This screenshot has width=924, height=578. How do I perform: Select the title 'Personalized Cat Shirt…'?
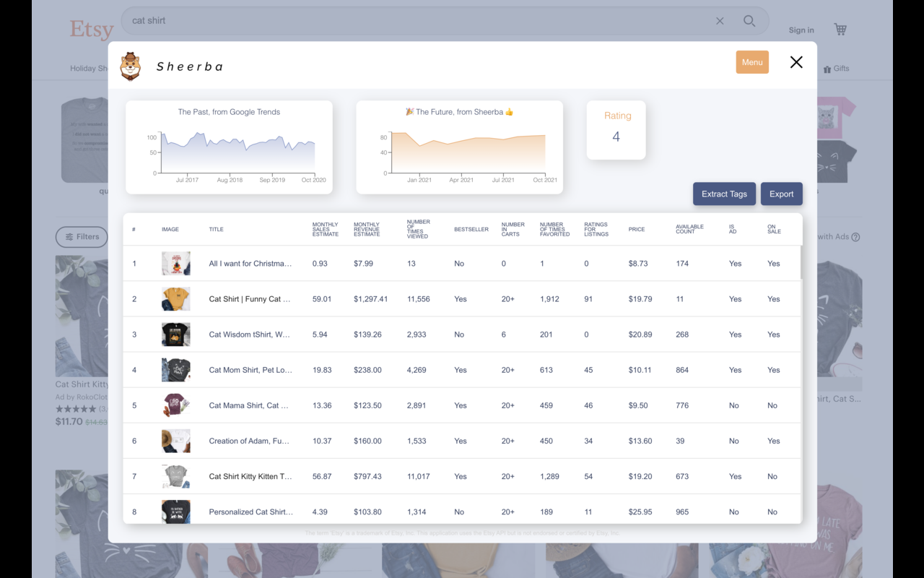click(x=251, y=512)
